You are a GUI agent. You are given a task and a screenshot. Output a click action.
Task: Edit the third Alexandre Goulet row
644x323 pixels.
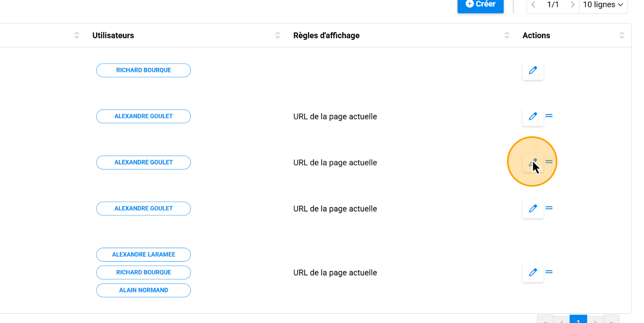click(533, 209)
